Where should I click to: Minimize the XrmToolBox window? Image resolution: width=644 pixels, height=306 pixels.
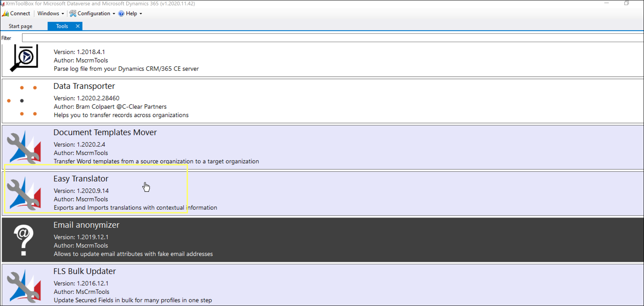pyautogui.click(x=607, y=4)
